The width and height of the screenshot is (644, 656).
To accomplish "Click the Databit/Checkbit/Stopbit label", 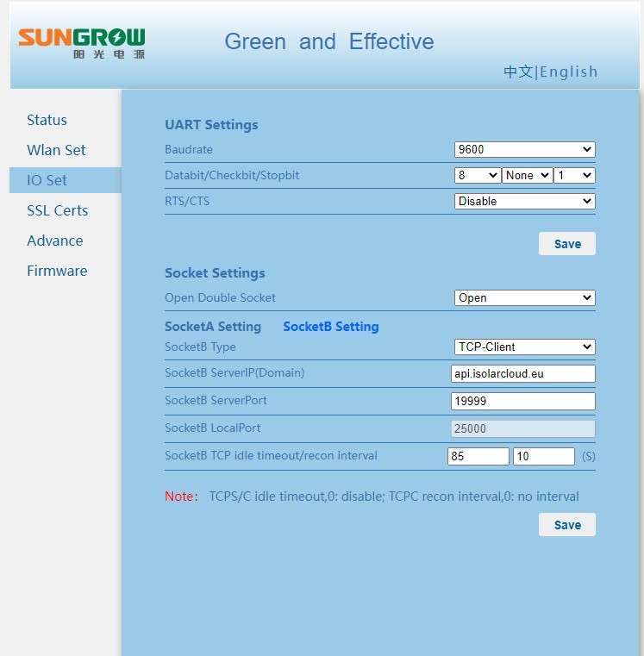I will click(x=232, y=175).
